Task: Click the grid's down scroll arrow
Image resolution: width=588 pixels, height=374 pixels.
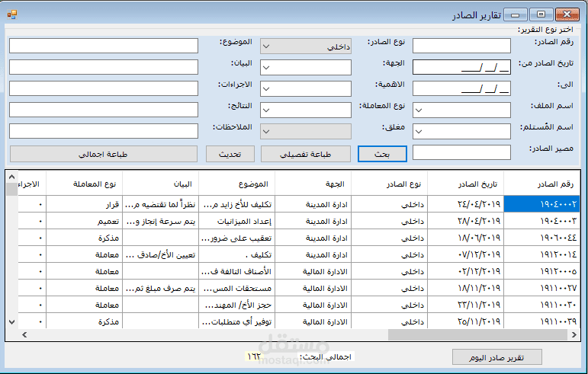Action: tap(12, 322)
